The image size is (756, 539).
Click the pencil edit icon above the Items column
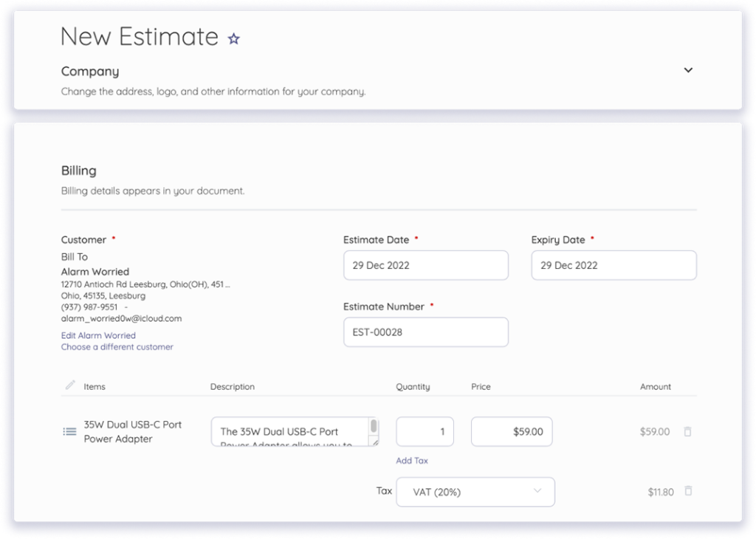point(70,385)
